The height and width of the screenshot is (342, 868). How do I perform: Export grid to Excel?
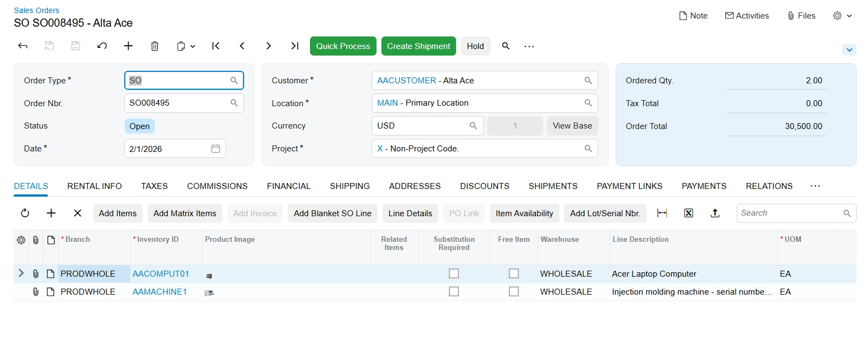tap(689, 213)
